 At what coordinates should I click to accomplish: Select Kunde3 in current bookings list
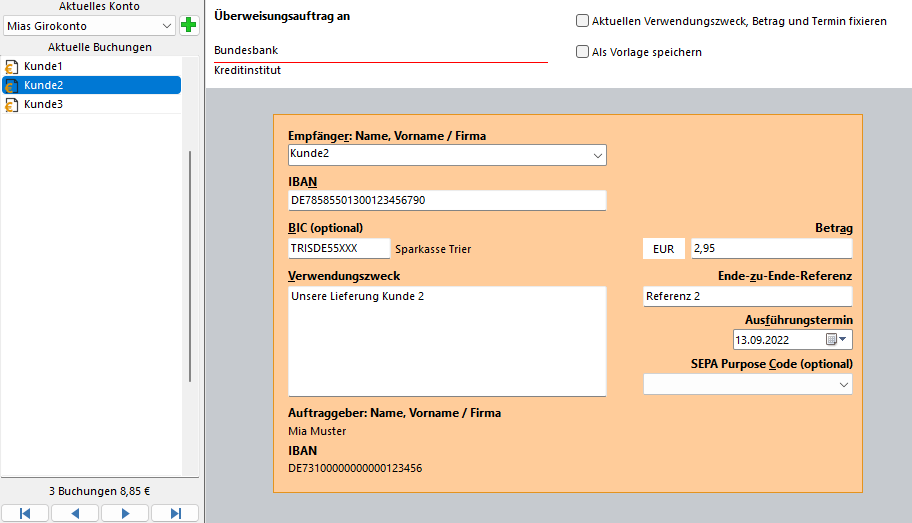tap(92, 105)
